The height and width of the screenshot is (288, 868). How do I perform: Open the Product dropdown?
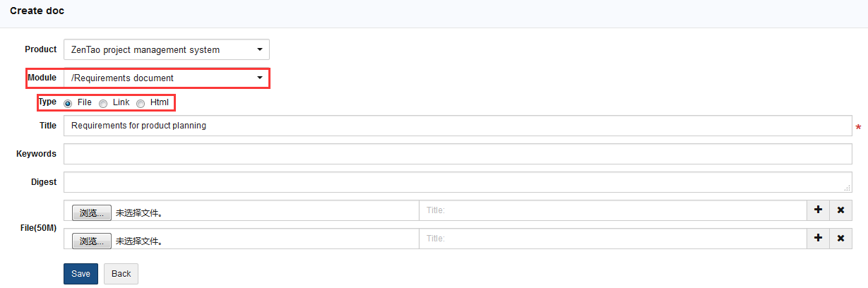167,49
